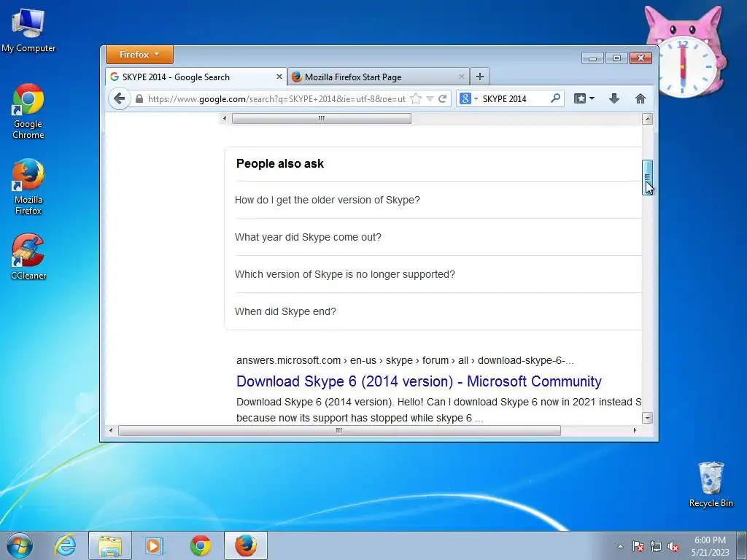747x560 pixels.
Task: Launch Google Chrome from taskbar
Action: click(x=201, y=545)
